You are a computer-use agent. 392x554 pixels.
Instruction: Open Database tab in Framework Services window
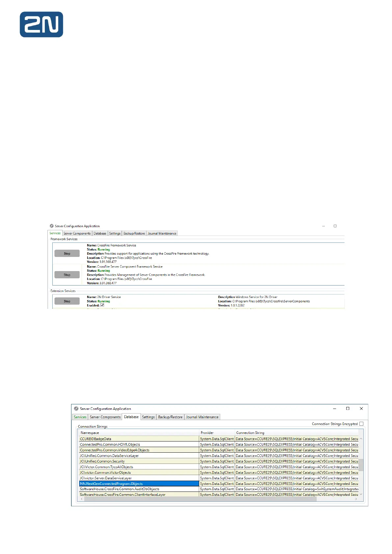click(x=100, y=233)
